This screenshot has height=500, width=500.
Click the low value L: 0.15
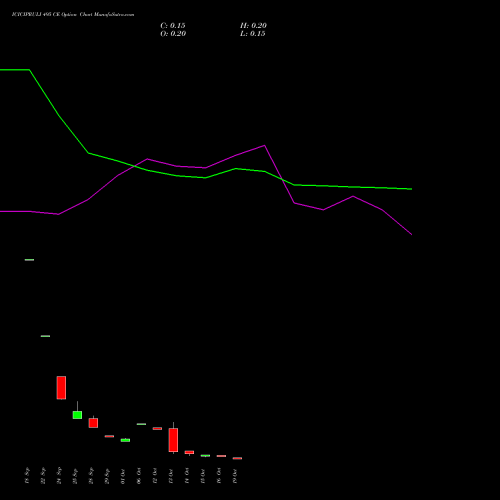pyautogui.click(x=253, y=34)
